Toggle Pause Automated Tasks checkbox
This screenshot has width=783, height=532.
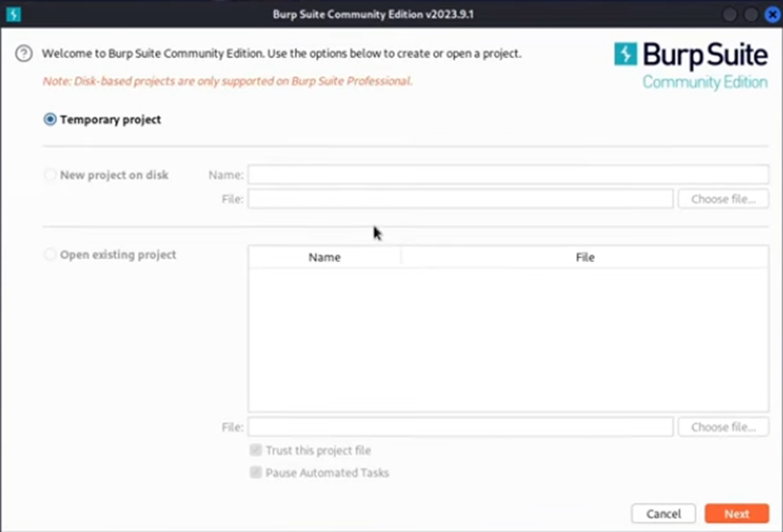click(x=256, y=472)
